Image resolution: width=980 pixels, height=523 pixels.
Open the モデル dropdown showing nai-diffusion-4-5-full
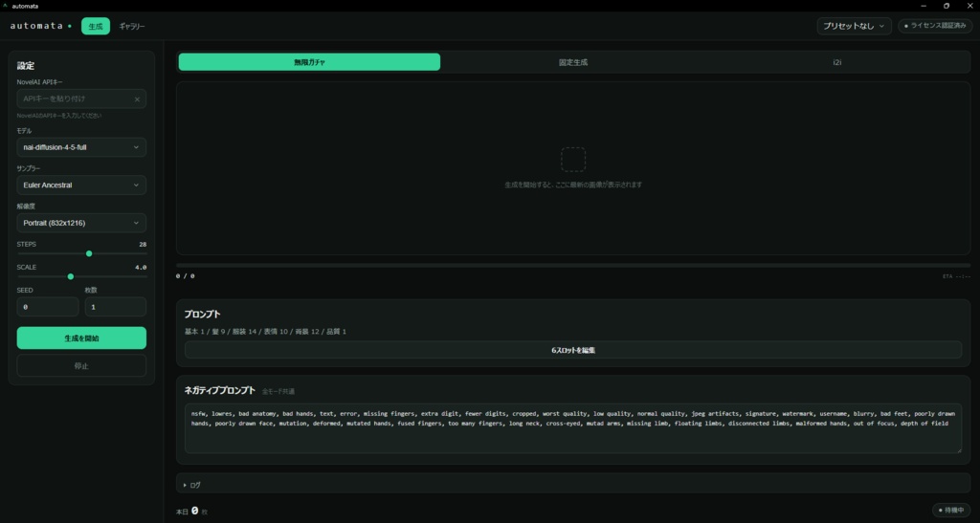pos(81,147)
